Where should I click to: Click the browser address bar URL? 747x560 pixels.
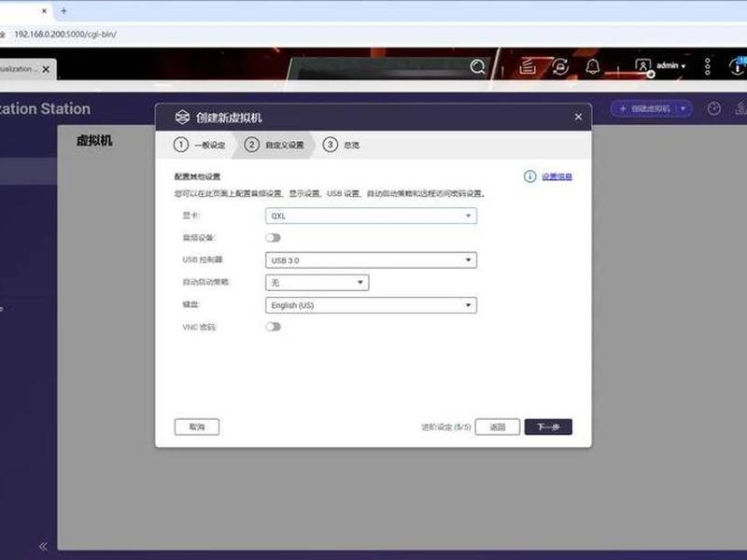pos(65,35)
